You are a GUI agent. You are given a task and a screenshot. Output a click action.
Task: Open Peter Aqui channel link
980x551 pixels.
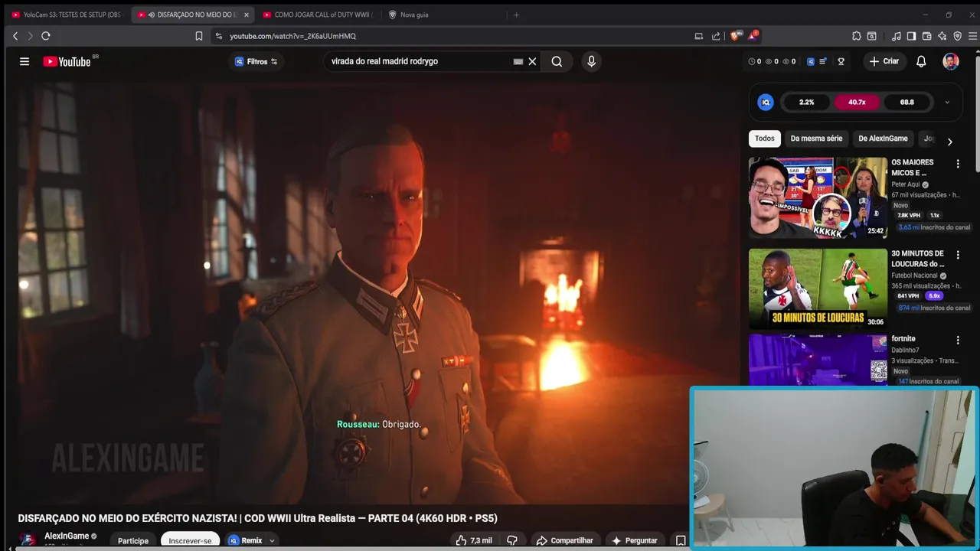pyautogui.click(x=906, y=184)
